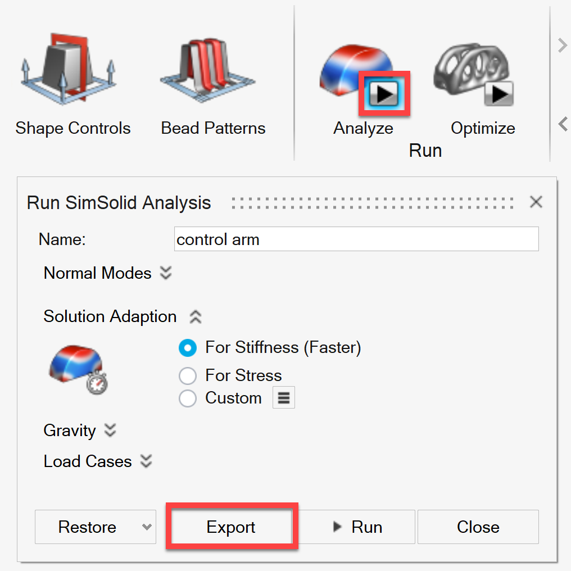The width and height of the screenshot is (571, 571).
Task: Select the For Stress radio button
Action: [188, 375]
